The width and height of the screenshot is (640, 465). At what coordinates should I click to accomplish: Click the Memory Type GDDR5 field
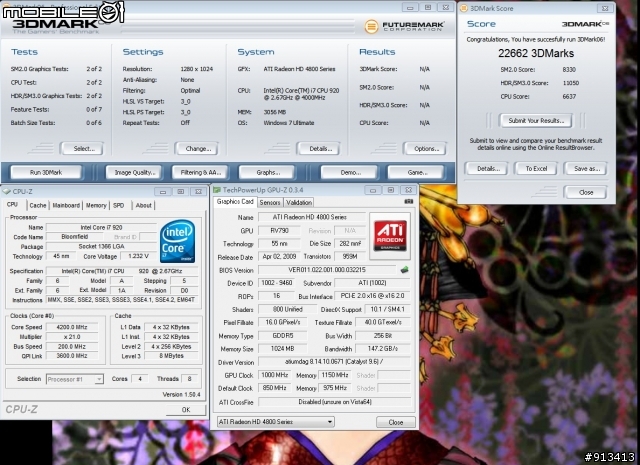pyautogui.click(x=282, y=336)
